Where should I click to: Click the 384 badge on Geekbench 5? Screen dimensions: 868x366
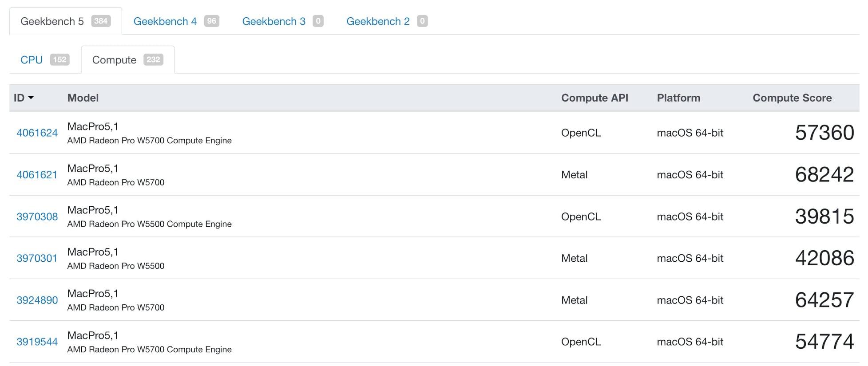(x=101, y=21)
